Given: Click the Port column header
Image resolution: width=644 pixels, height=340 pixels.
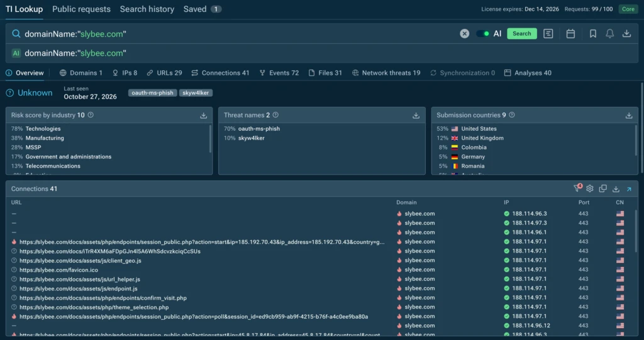Looking at the screenshot, I should (x=584, y=202).
